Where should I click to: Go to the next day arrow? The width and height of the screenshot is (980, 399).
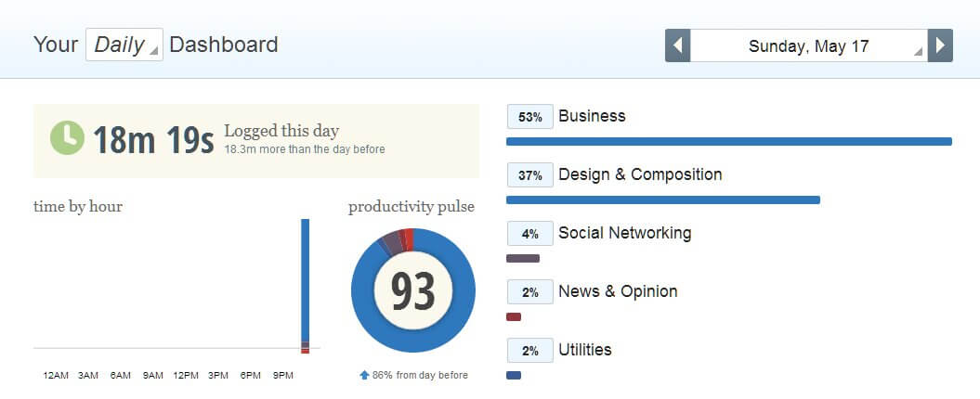(940, 45)
